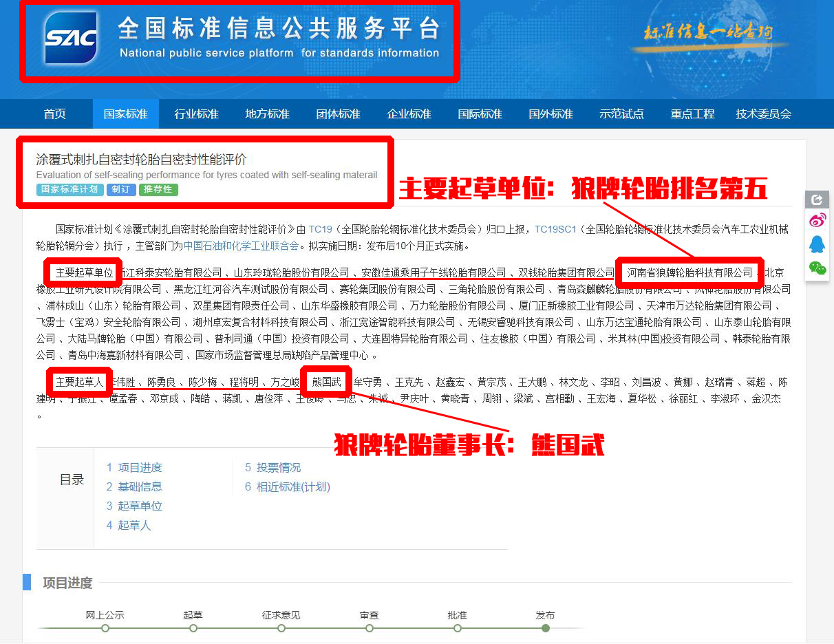This screenshot has height=644, width=834.
Task: Jump to 6 相近标准(计划) in contents
Action: (288, 487)
